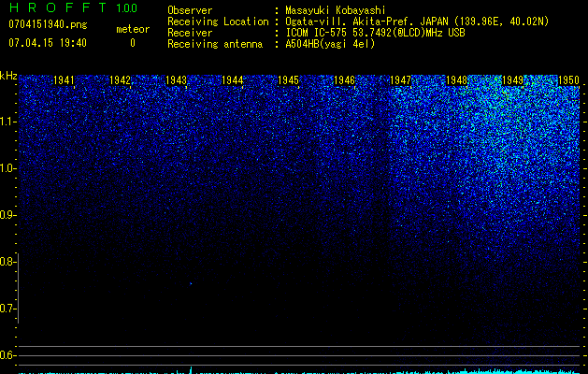Click antenna text A504HB(yagi 4el)

coord(330,44)
